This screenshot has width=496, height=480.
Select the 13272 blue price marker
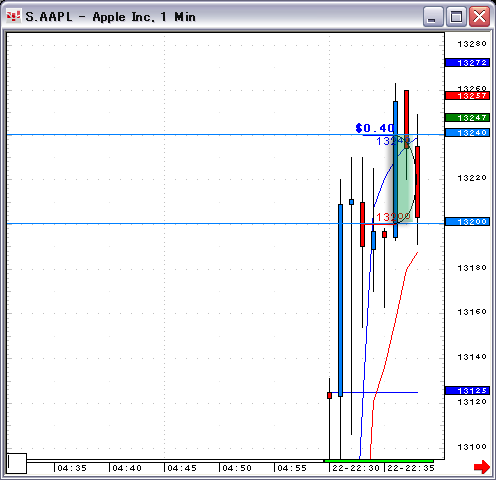click(x=467, y=63)
